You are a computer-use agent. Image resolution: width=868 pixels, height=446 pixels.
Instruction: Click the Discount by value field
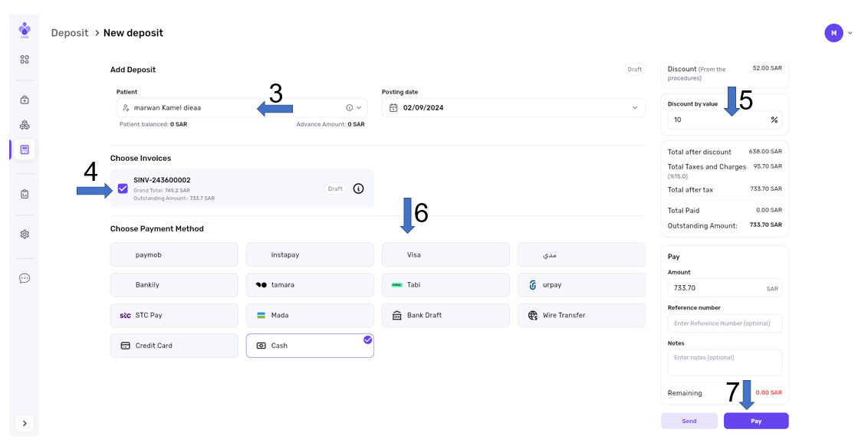pos(717,120)
